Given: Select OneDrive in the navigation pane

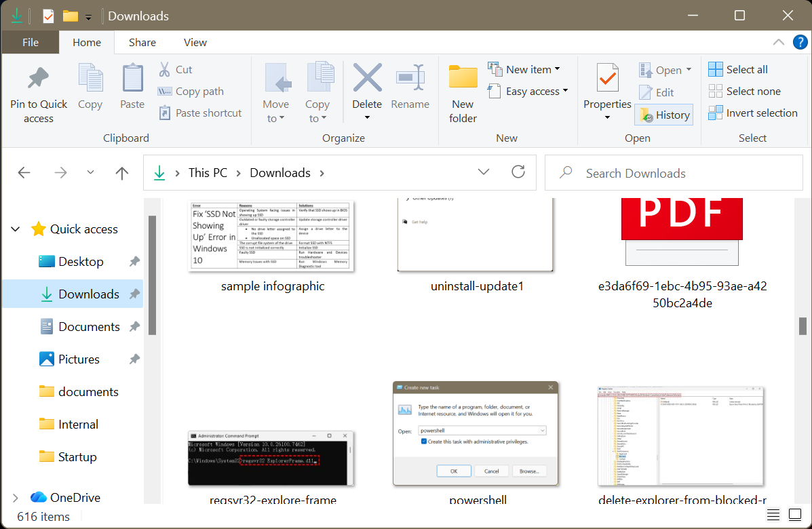Looking at the screenshot, I should click(65, 497).
